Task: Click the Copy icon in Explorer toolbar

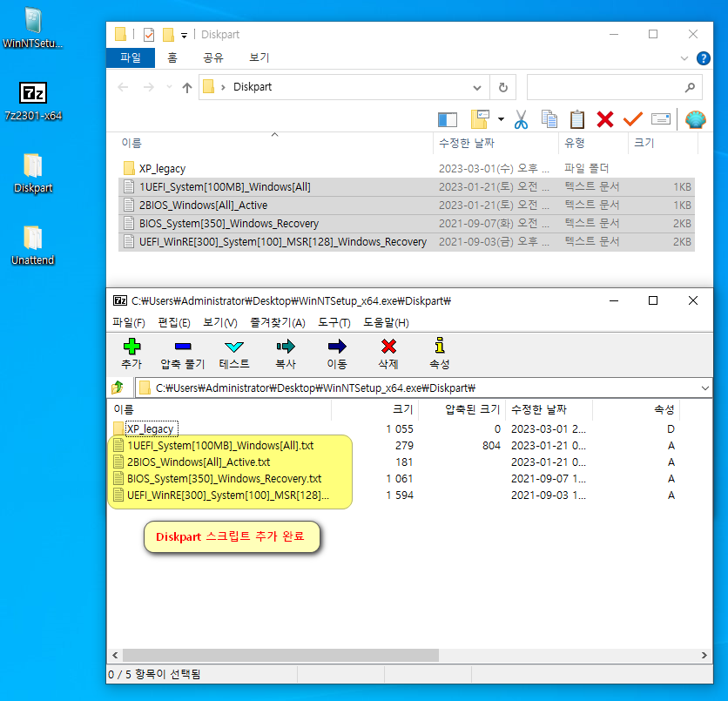Action: click(x=549, y=119)
